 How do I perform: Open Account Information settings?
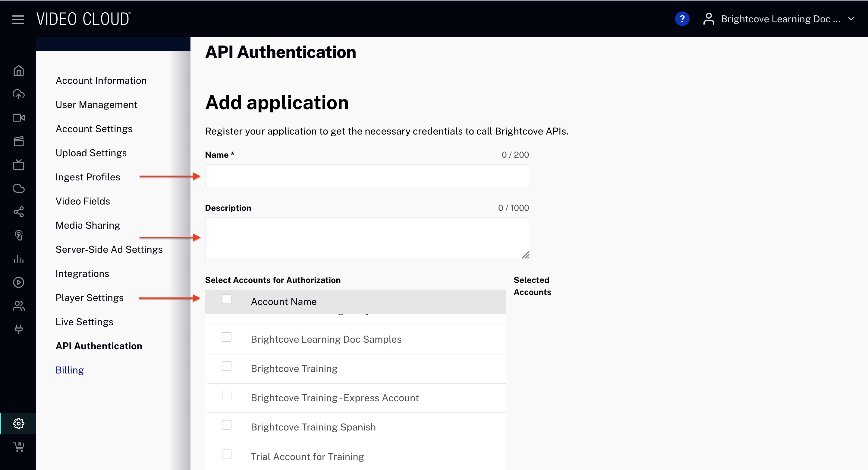click(x=101, y=81)
